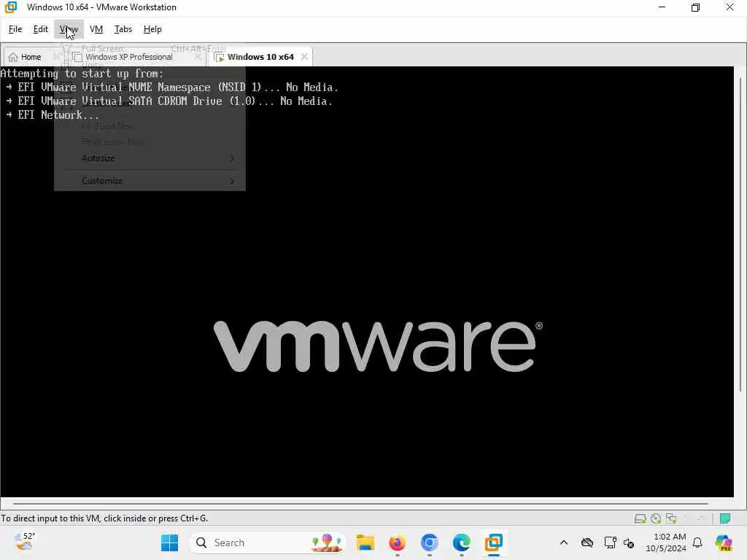The width and height of the screenshot is (747, 560).
Task: Click the hard disk device status icon
Action: 640,518
